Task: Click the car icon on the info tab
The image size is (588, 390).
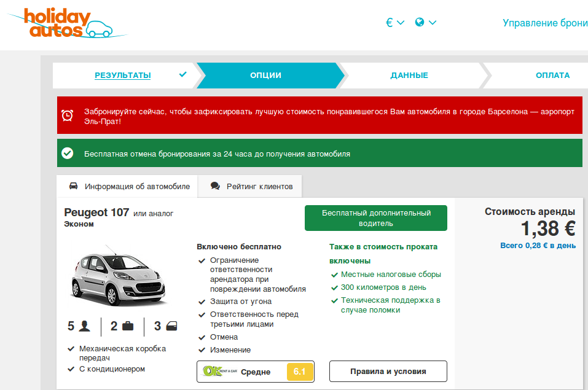Action: click(x=74, y=185)
